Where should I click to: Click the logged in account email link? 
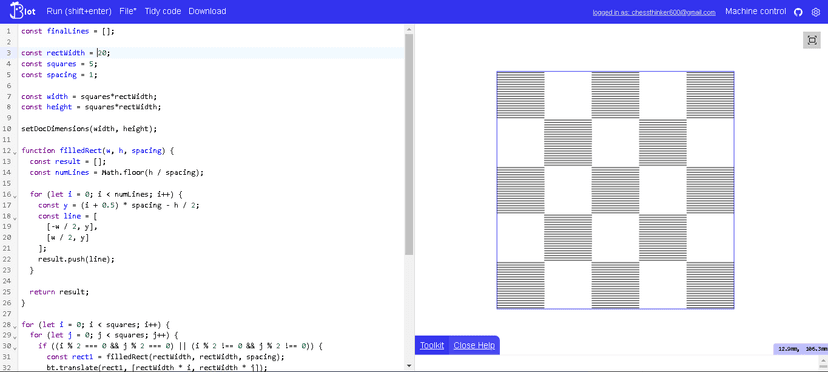(x=654, y=12)
